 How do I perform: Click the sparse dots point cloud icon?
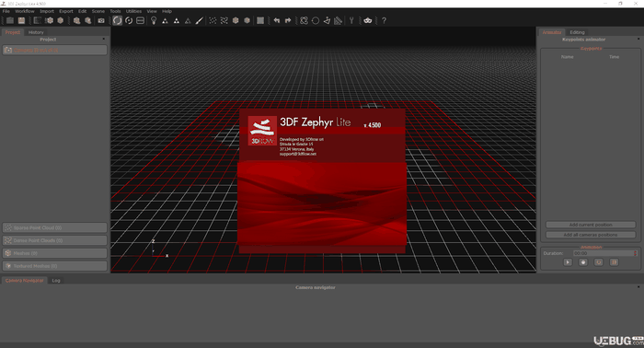coord(213,20)
